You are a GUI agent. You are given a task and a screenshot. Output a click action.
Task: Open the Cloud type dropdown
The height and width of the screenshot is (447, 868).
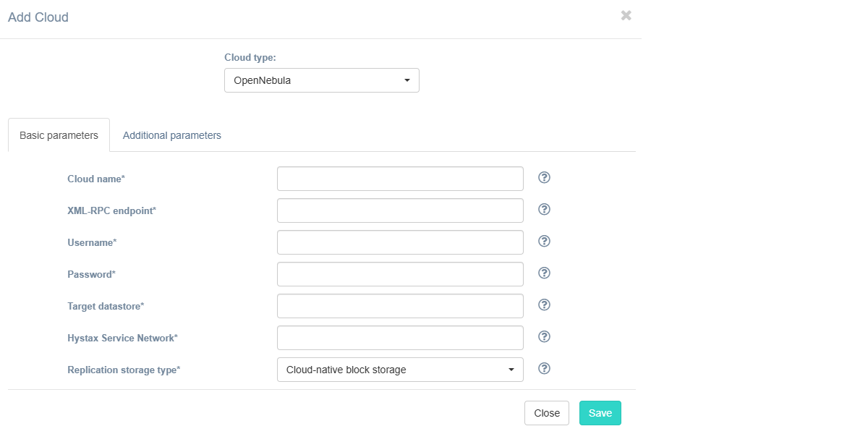[x=321, y=80]
